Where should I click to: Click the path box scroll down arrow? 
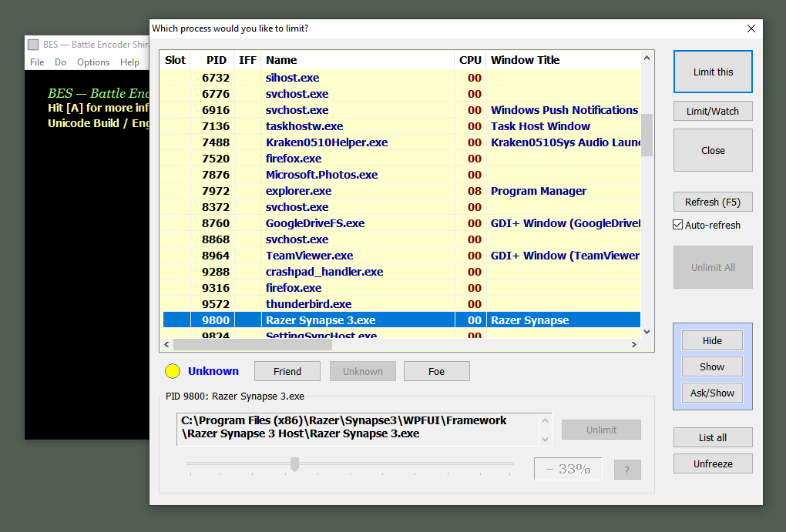tap(546, 440)
